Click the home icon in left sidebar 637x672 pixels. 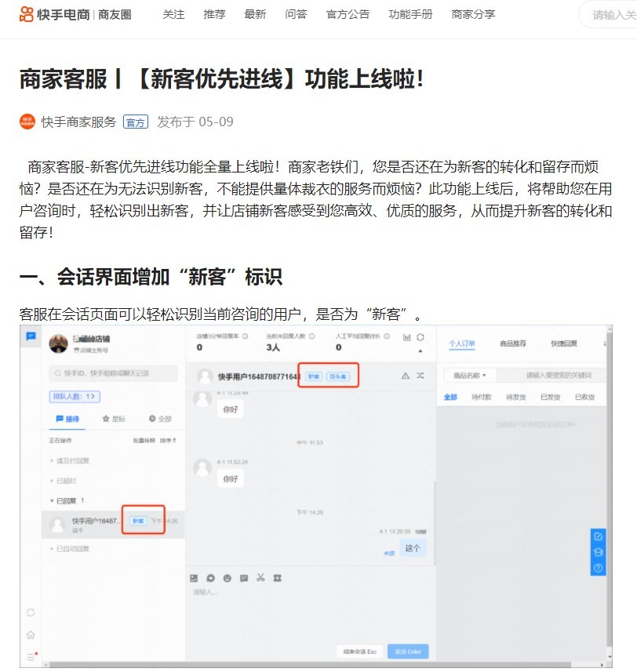click(31, 634)
